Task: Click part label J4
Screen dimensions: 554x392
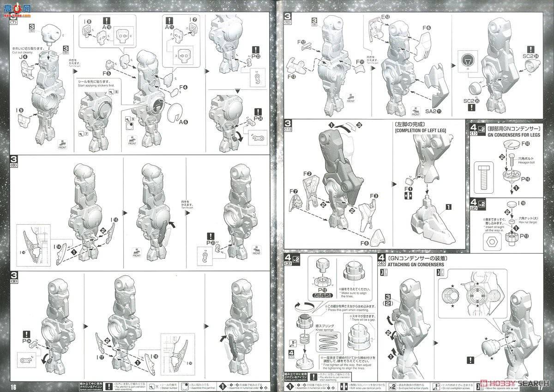Action: (24, 57)
